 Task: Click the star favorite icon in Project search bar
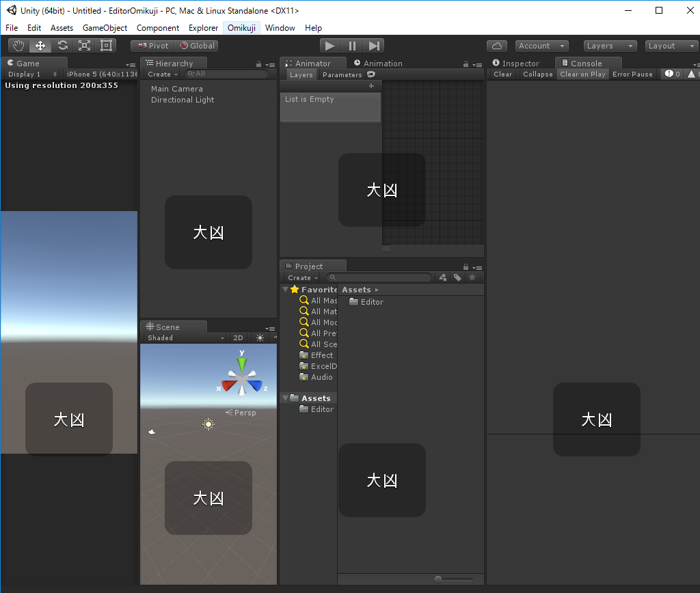pos(471,277)
